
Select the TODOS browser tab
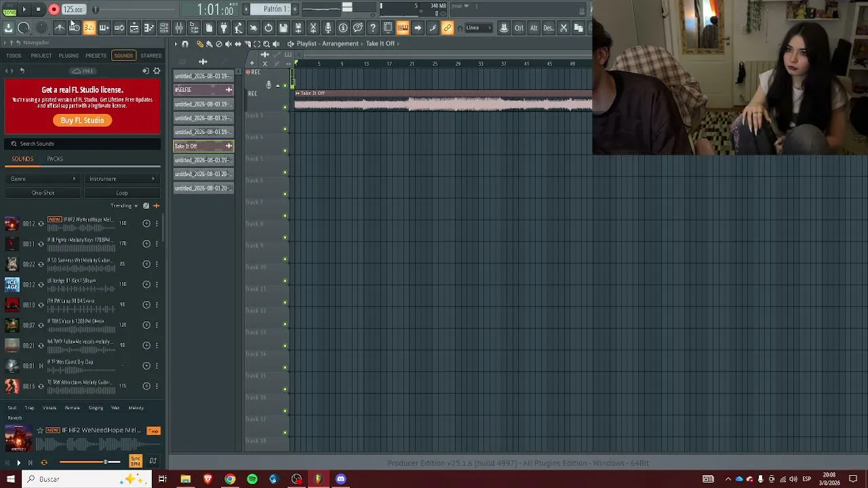(x=14, y=56)
